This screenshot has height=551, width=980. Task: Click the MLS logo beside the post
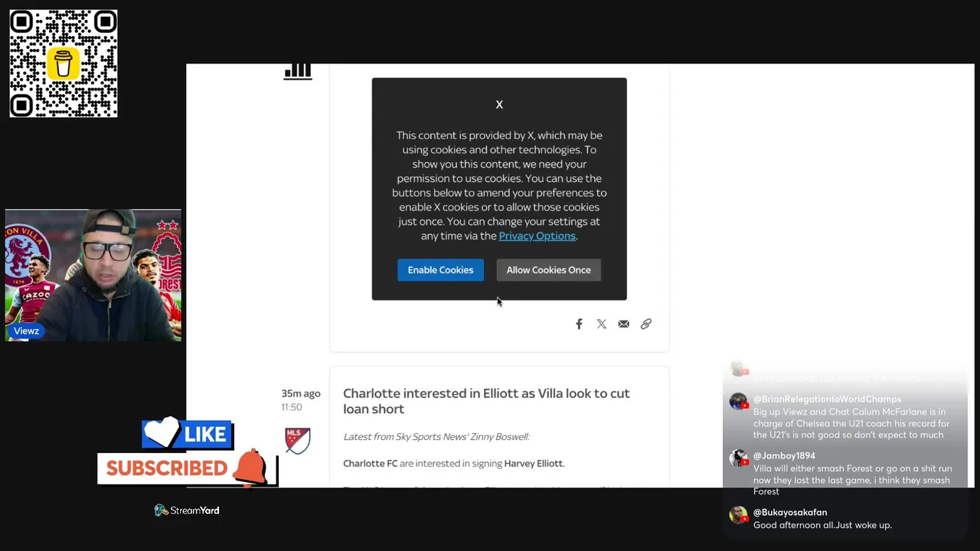point(297,441)
